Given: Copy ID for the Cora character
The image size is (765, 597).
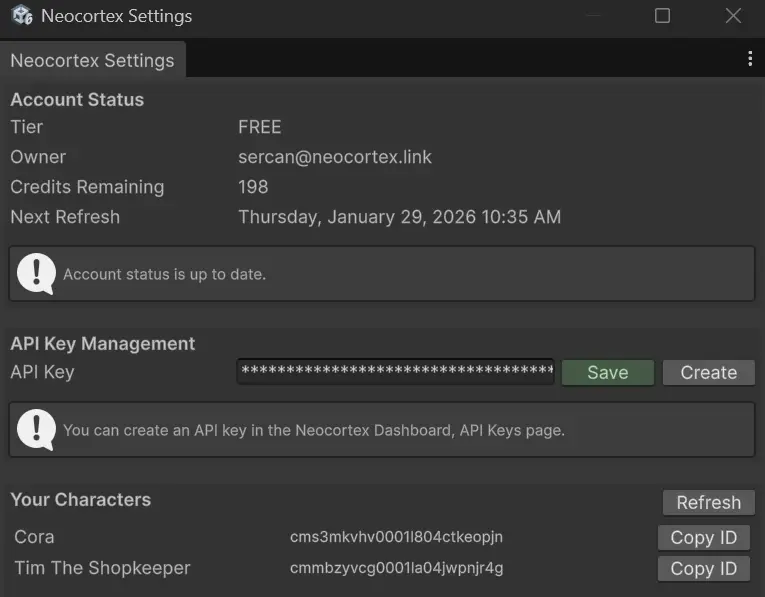Looking at the screenshot, I should (704, 537).
